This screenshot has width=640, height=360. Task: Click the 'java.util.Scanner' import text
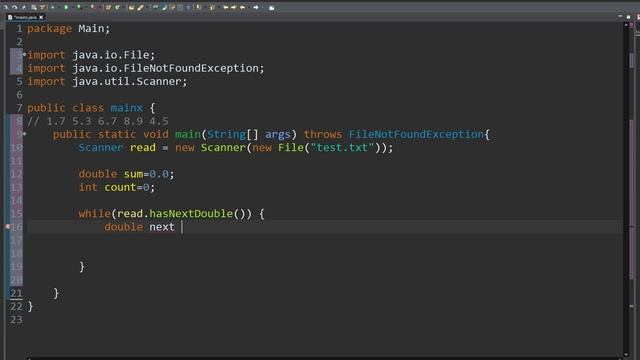click(x=127, y=81)
